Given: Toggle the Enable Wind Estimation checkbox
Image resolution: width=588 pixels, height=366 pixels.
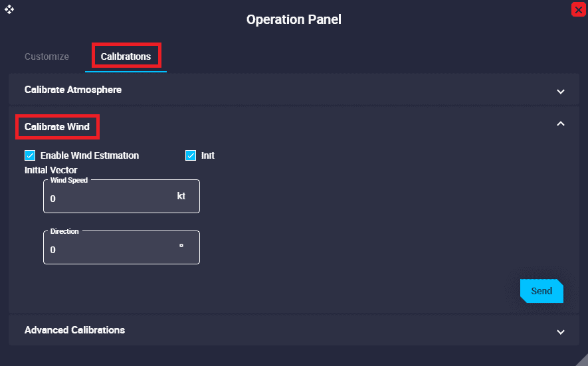Looking at the screenshot, I should pos(30,155).
